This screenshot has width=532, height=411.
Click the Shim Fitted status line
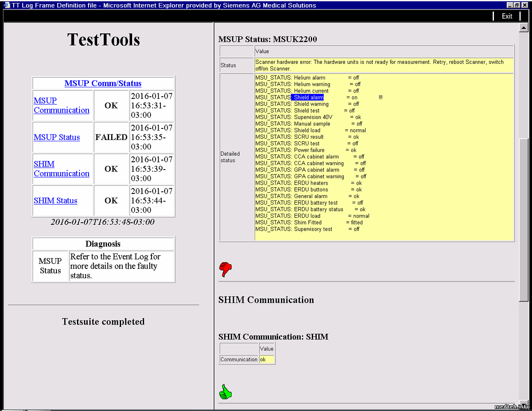pyautogui.click(x=309, y=223)
